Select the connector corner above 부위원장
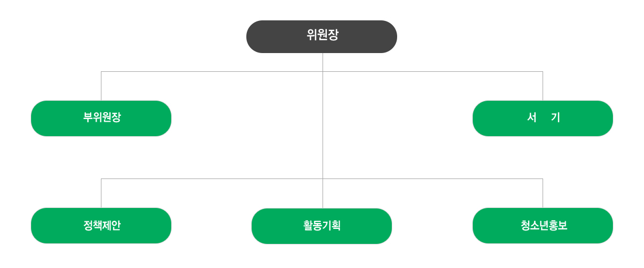This screenshot has height=268, width=644. (101, 71)
